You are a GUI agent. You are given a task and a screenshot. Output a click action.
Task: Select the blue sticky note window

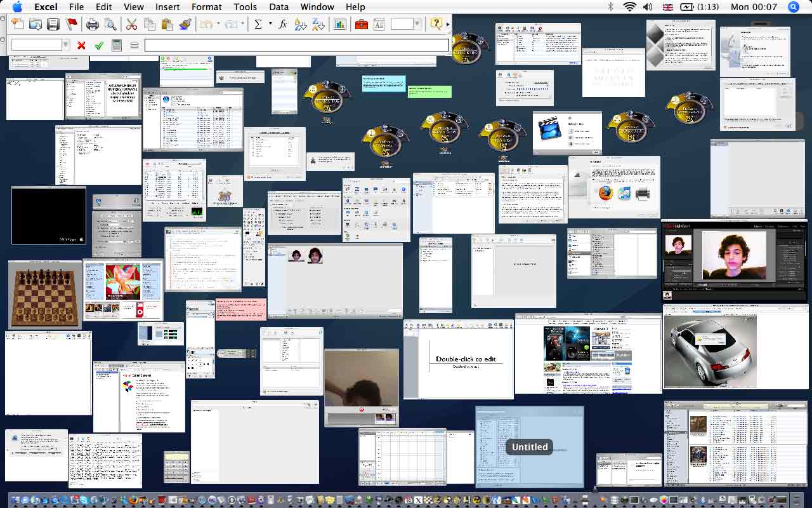[x=384, y=84]
